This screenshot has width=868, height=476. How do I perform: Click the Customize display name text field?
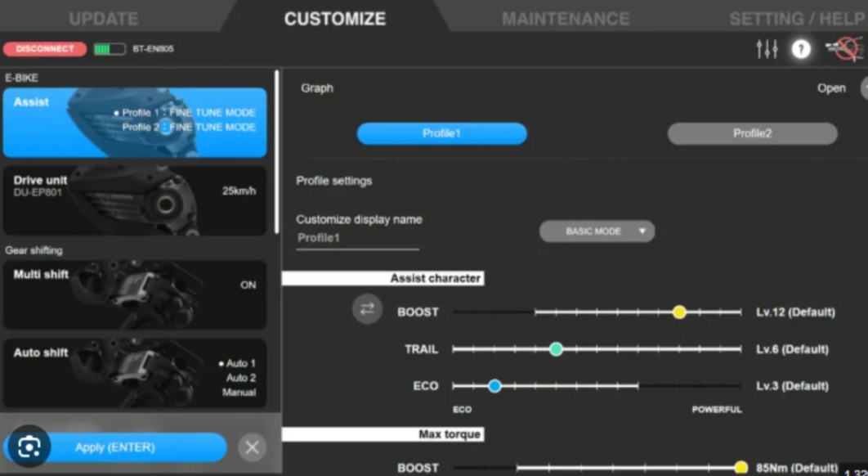(357, 238)
